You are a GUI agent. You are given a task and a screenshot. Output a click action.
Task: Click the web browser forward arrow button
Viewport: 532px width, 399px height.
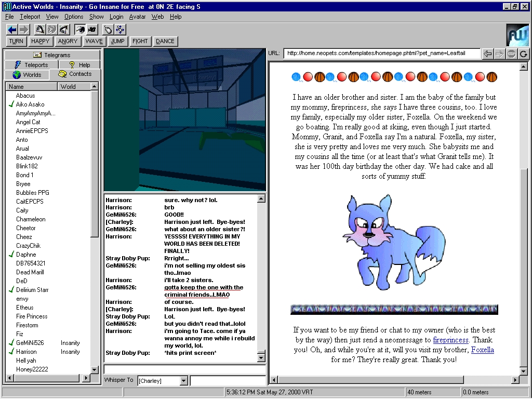coord(499,54)
